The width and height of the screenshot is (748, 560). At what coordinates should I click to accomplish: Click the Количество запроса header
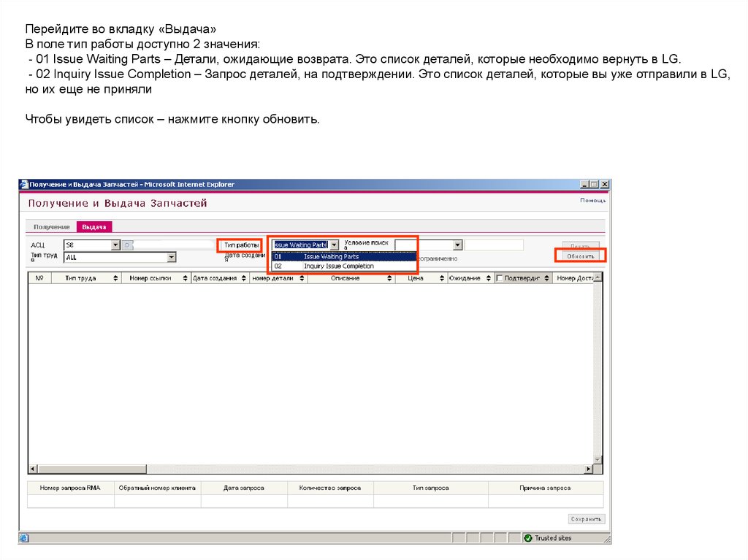tap(330, 488)
